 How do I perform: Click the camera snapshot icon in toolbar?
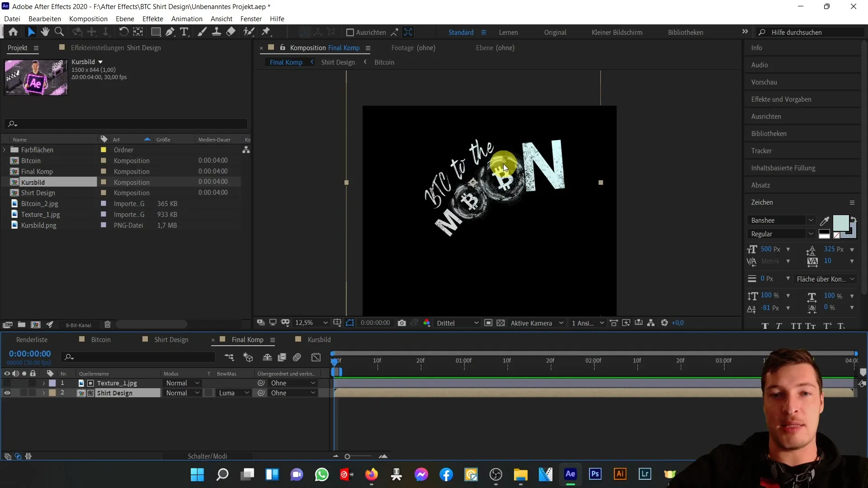(401, 322)
